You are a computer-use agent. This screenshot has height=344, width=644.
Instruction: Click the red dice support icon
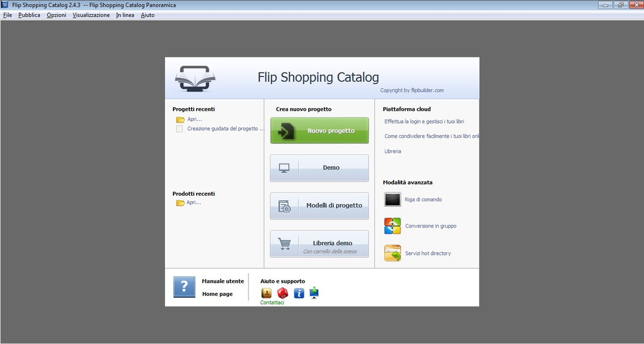283,293
